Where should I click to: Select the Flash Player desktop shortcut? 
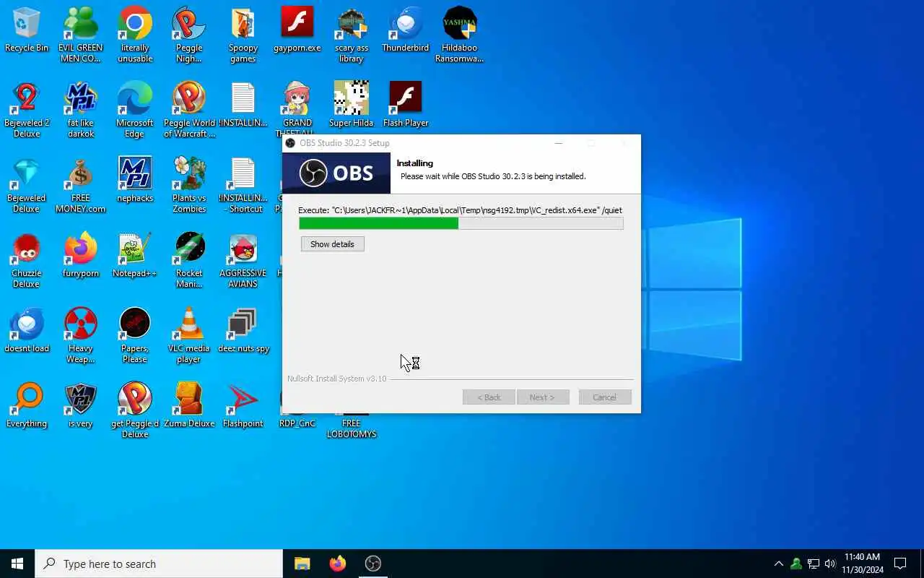pyautogui.click(x=406, y=105)
